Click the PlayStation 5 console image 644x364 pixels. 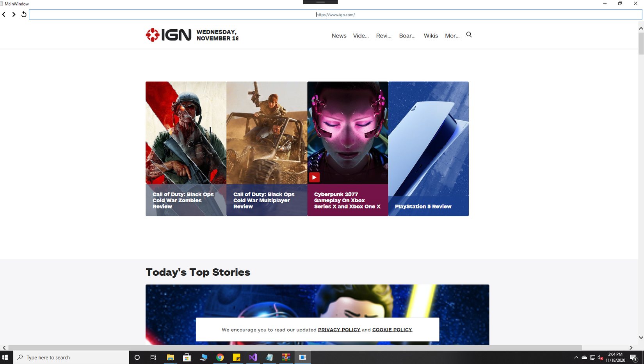pos(429,139)
